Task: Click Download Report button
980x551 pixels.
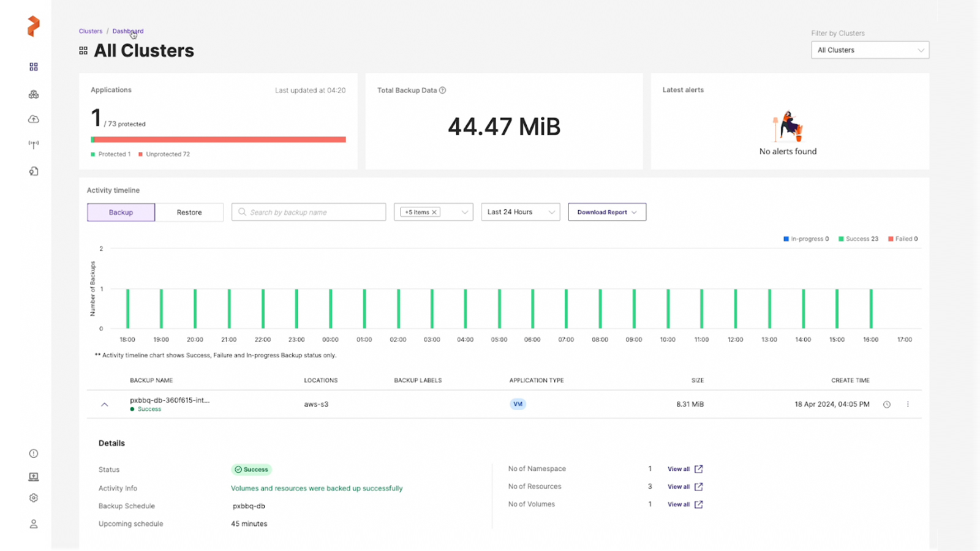Action: coord(607,212)
